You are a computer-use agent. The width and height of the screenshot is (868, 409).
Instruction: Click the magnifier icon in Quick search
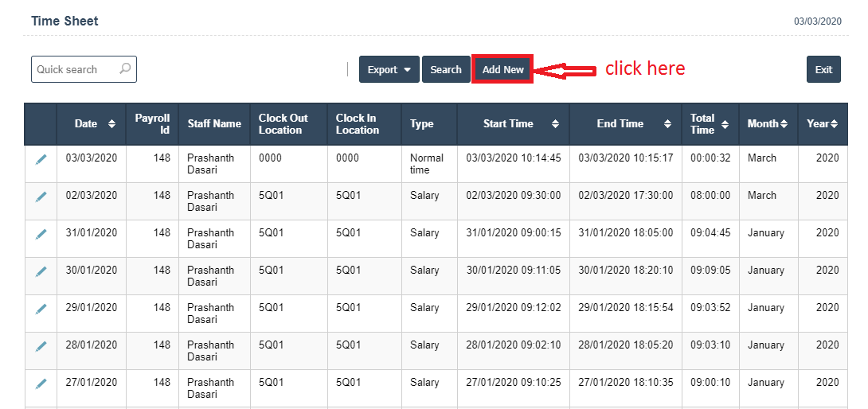click(125, 69)
